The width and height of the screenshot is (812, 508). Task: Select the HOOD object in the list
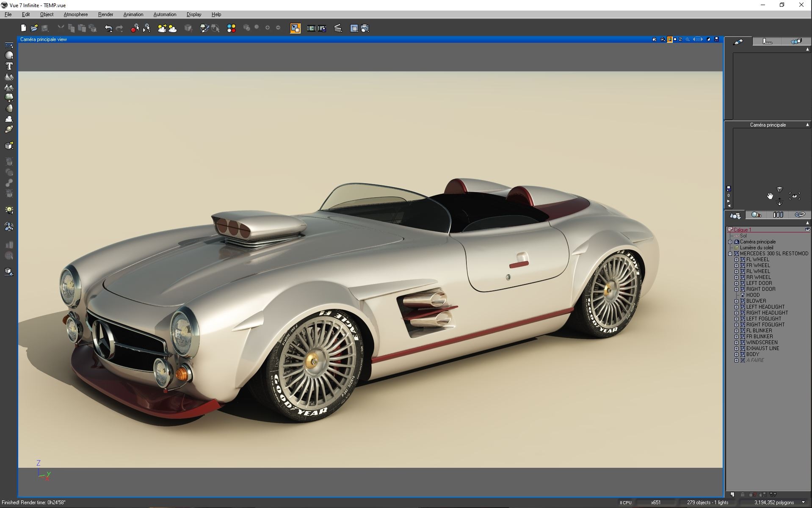753,295
